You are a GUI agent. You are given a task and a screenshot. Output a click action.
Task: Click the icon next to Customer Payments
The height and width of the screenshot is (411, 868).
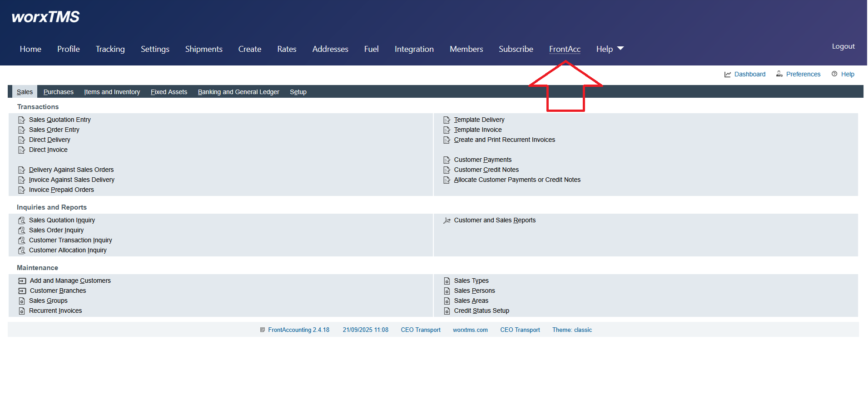tap(446, 160)
